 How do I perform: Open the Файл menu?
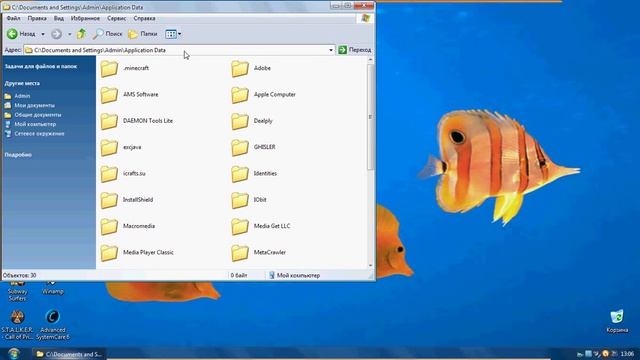[13, 18]
